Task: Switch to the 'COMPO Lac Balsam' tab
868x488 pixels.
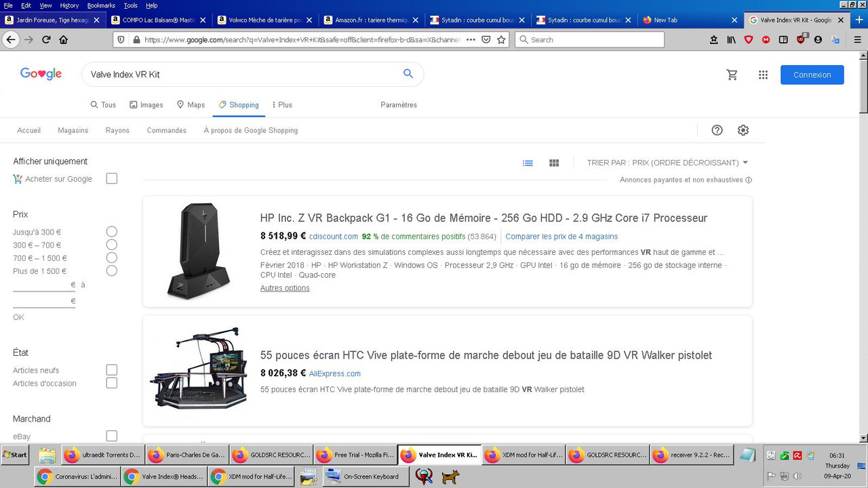Action: (160, 20)
